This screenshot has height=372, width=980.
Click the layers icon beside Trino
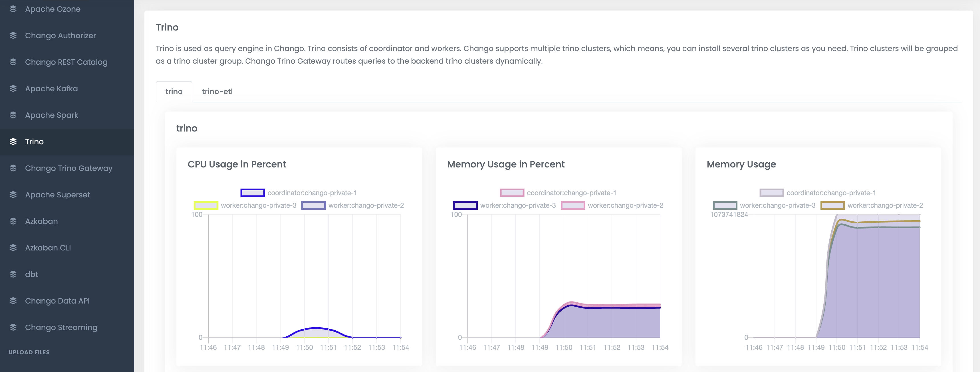[x=13, y=141]
